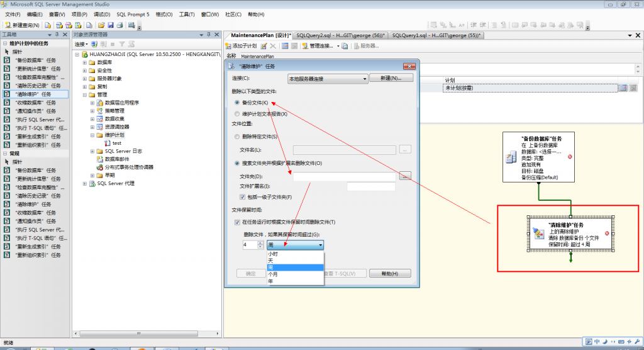Select the test maintenance plan in tree
644x350 pixels.
click(116, 143)
